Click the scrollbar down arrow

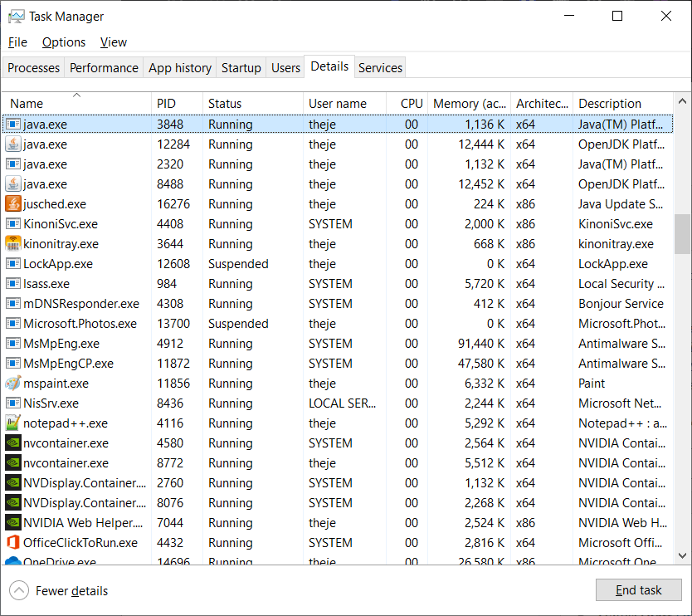682,555
